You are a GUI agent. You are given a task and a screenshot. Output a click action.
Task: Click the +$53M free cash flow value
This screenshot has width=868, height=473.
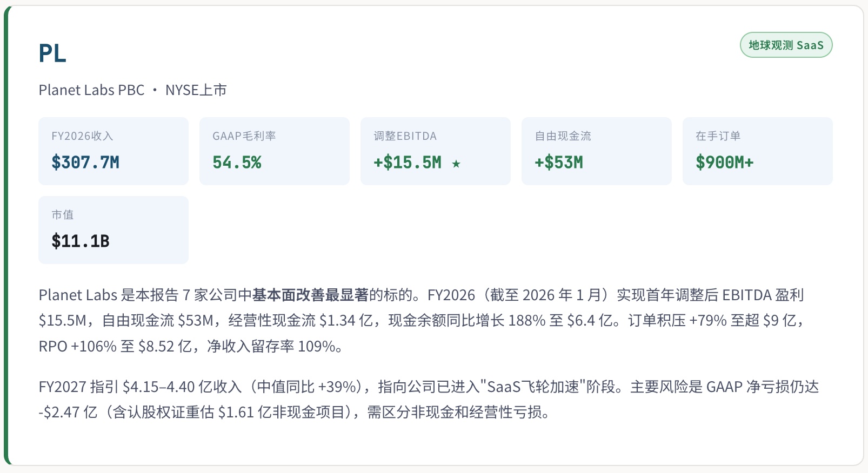click(x=559, y=163)
